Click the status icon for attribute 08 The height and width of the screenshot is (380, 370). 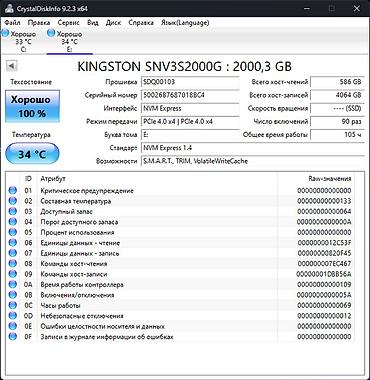coord(13,264)
